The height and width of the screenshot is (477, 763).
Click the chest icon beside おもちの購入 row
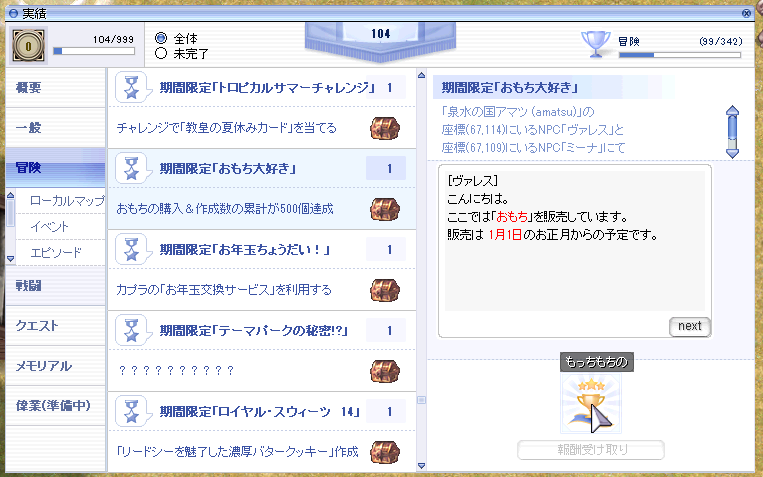tap(385, 209)
